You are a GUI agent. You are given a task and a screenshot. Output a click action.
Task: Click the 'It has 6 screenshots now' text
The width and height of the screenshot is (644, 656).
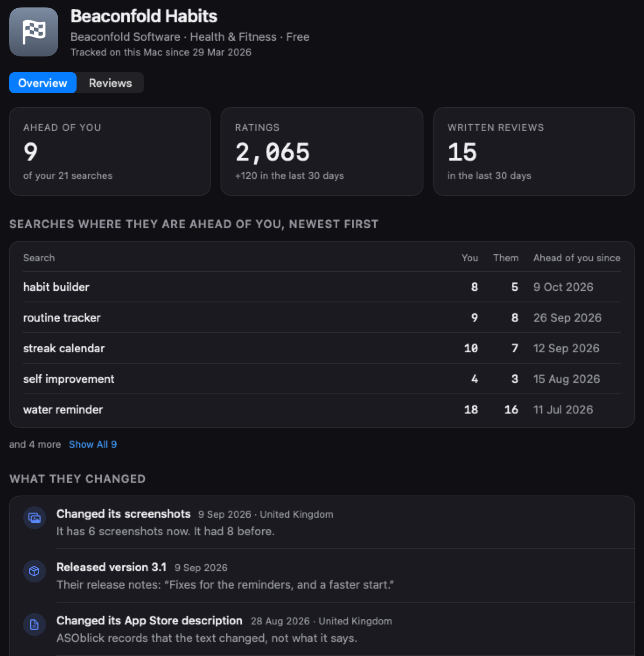165,531
